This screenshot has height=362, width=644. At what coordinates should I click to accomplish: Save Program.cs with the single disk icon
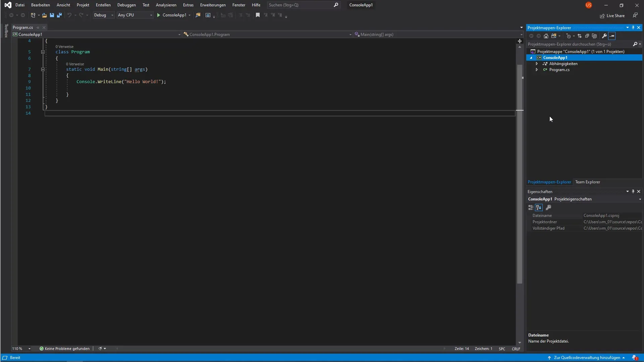52,15
